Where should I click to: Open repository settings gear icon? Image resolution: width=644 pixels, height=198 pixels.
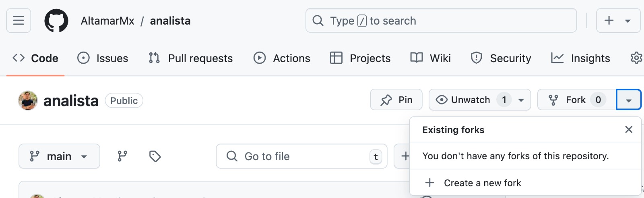pos(636,58)
